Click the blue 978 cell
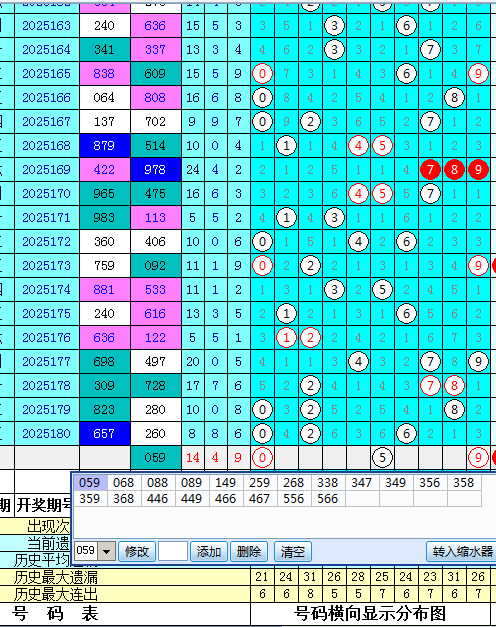Viewport: 496px width, 627px height. pyautogui.click(x=156, y=170)
